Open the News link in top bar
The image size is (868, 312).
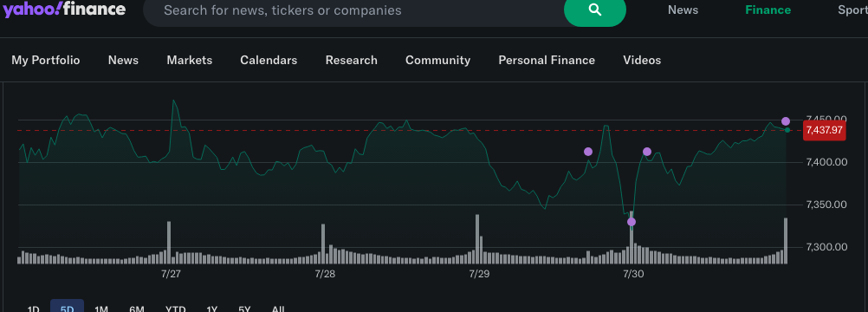[683, 10]
